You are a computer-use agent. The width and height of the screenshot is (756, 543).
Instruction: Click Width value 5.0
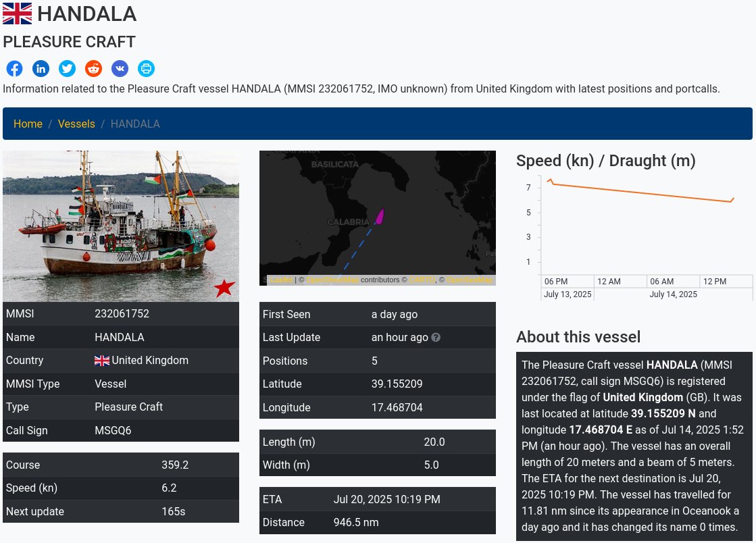(x=432, y=465)
